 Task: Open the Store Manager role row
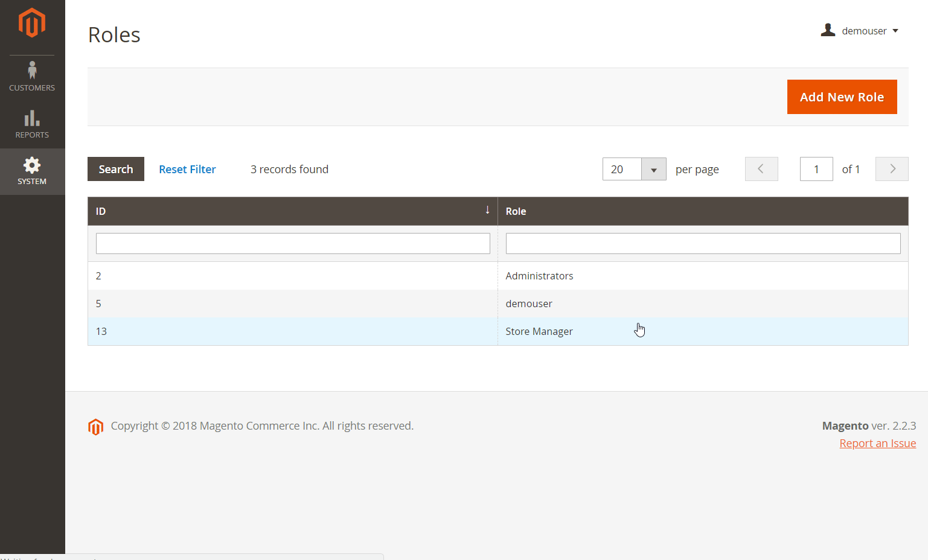tap(539, 331)
